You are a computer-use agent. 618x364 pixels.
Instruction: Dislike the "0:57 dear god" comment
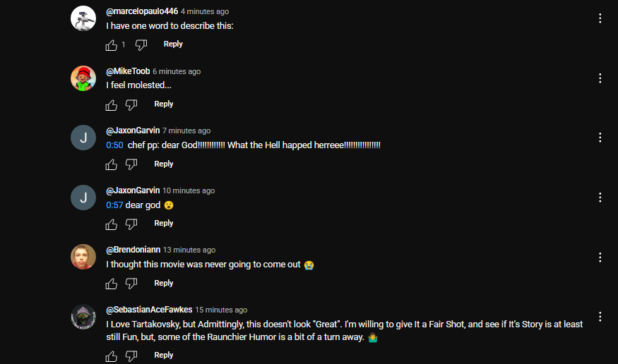pyautogui.click(x=131, y=224)
